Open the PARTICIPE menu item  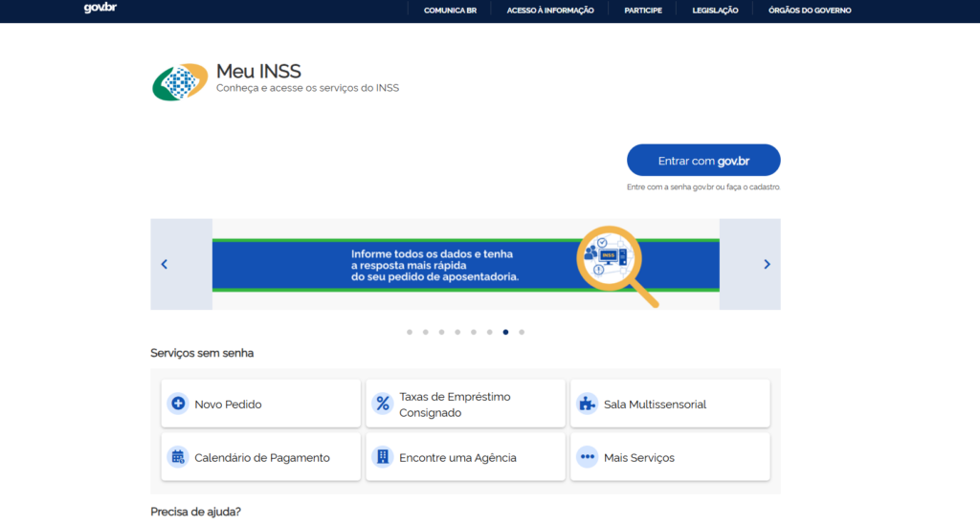[642, 11]
